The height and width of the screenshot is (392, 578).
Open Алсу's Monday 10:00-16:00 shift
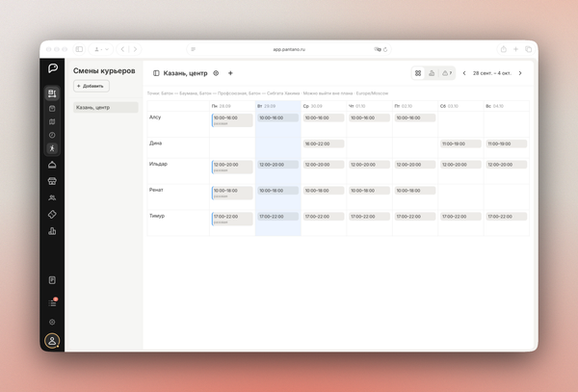tap(232, 120)
